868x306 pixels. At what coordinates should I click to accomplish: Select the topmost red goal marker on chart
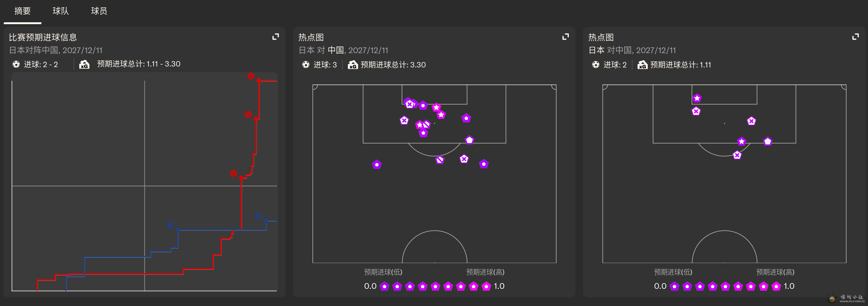pos(251,76)
